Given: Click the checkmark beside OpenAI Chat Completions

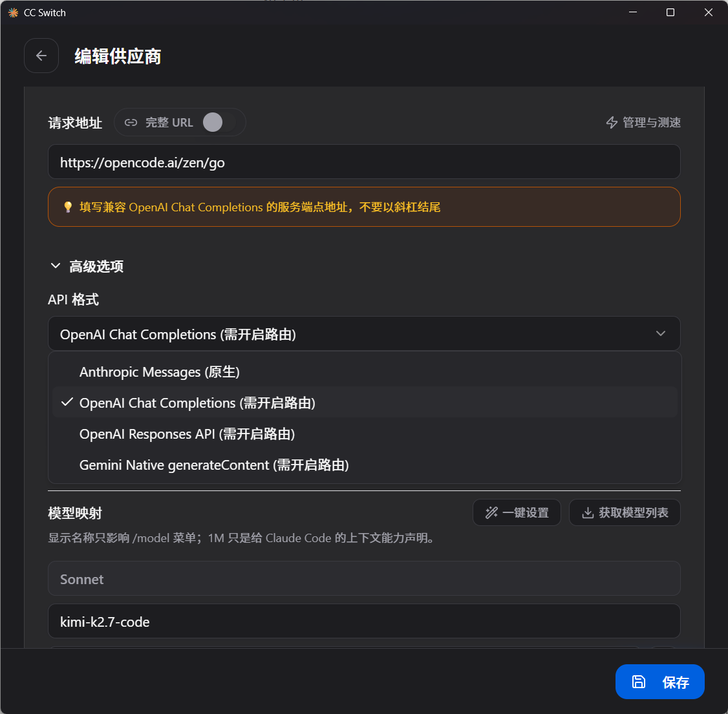Looking at the screenshot, I should 67,403.
